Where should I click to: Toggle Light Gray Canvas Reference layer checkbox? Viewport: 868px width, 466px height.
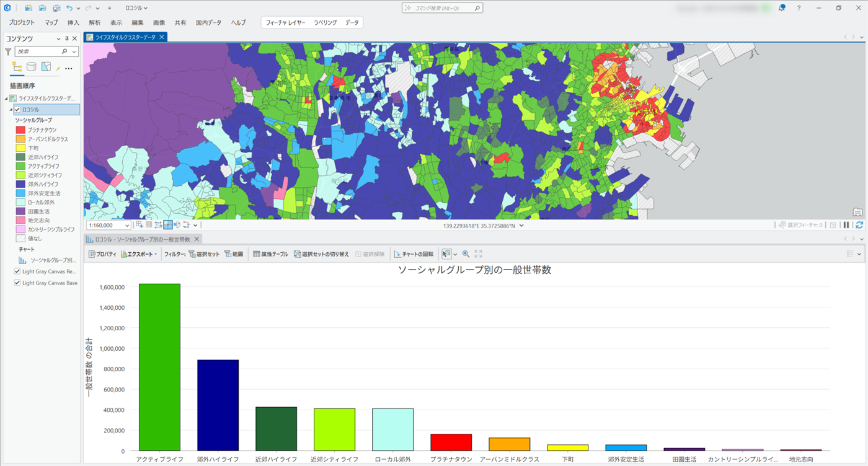[x=17, y=271]
